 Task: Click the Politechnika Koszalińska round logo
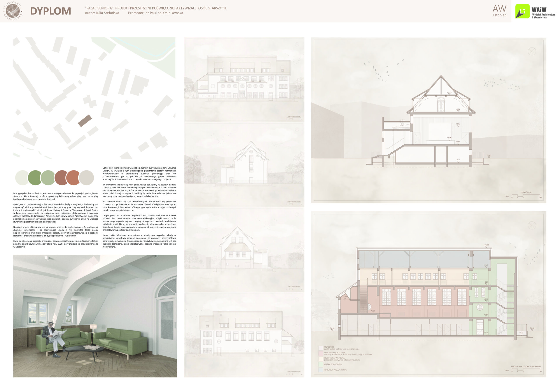(x=13, y=11)
